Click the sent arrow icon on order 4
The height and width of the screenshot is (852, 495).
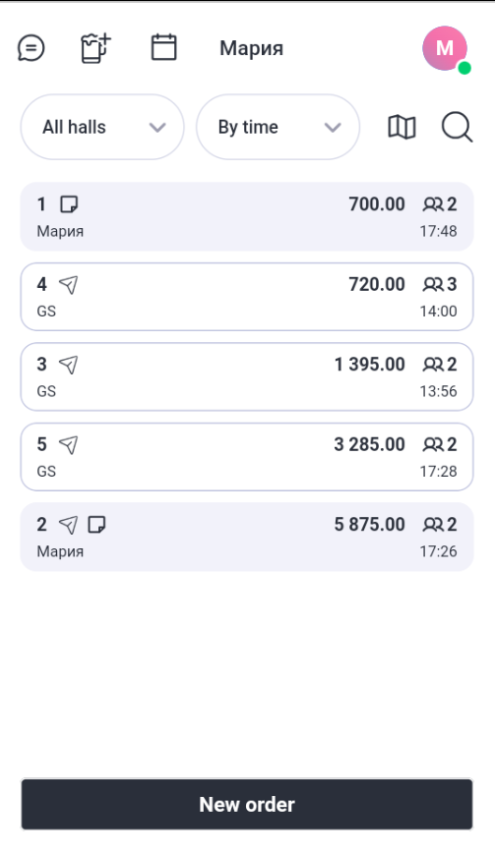point(68,285)
